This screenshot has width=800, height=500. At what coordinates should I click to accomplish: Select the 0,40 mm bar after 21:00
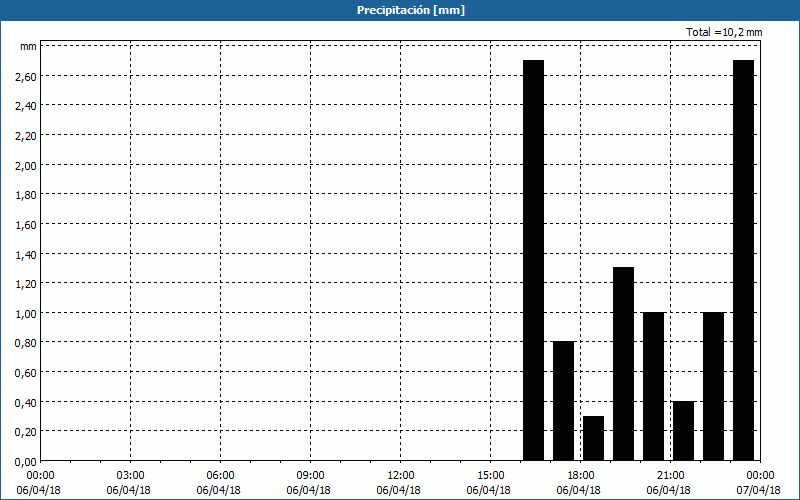(684, 431)
